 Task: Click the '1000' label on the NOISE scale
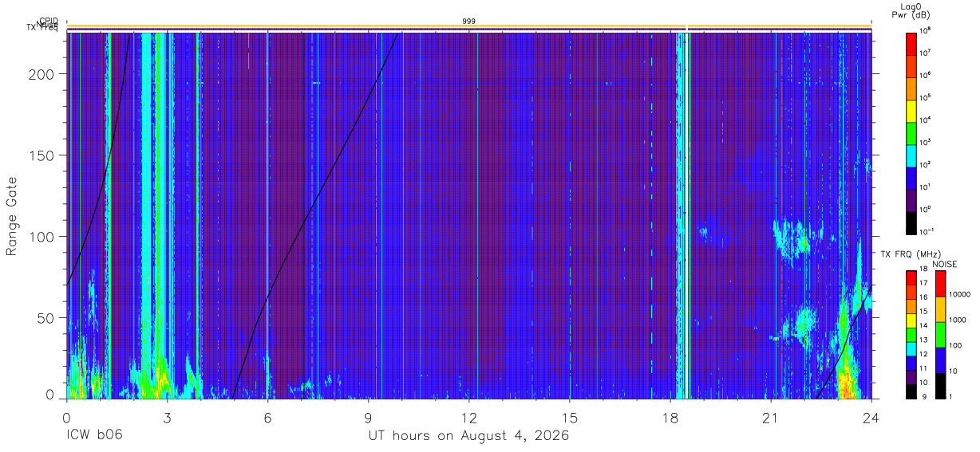point(958,320)
